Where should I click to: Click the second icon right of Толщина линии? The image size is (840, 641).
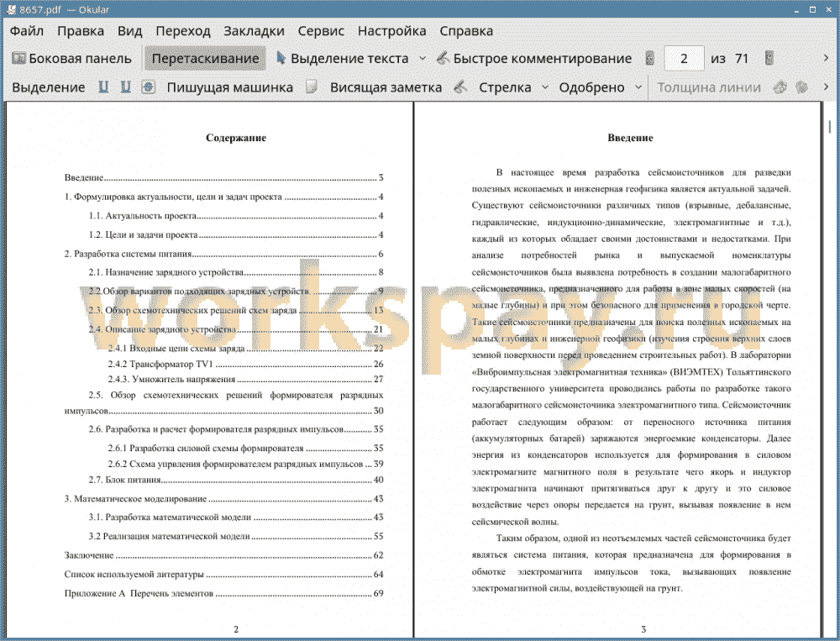point(801,87)
